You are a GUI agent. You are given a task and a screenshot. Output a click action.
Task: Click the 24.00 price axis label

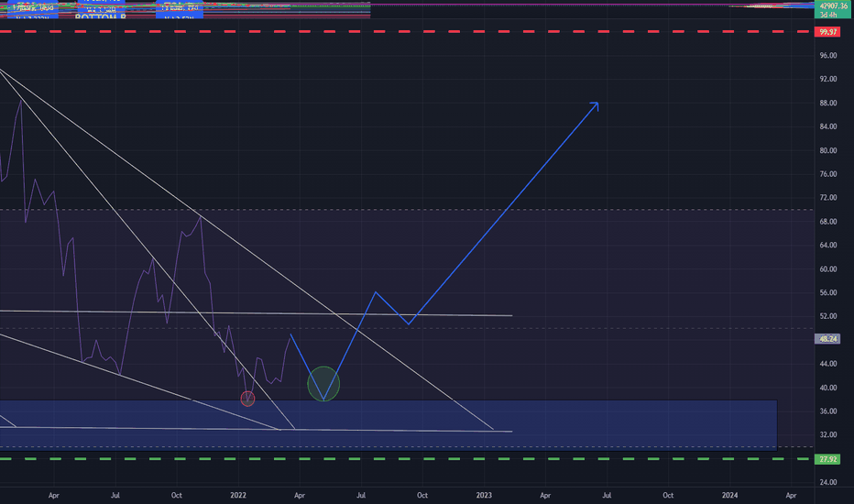(x=827, y=482)
